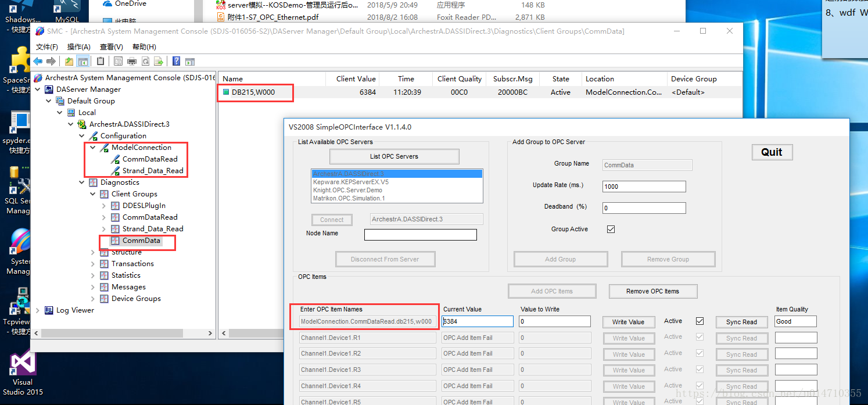Open Properties via the toolbar sheet icon

coord(119,61)
